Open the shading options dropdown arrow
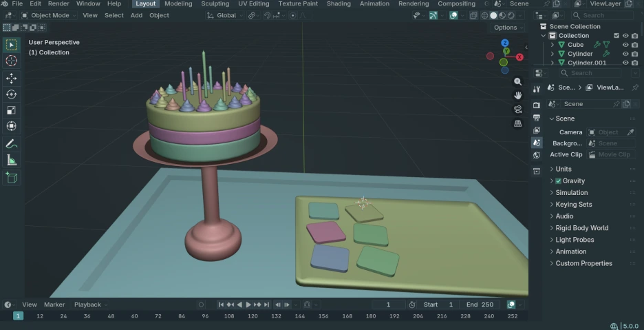This screenshot has height=330, width=644. (x=519, y=16)
